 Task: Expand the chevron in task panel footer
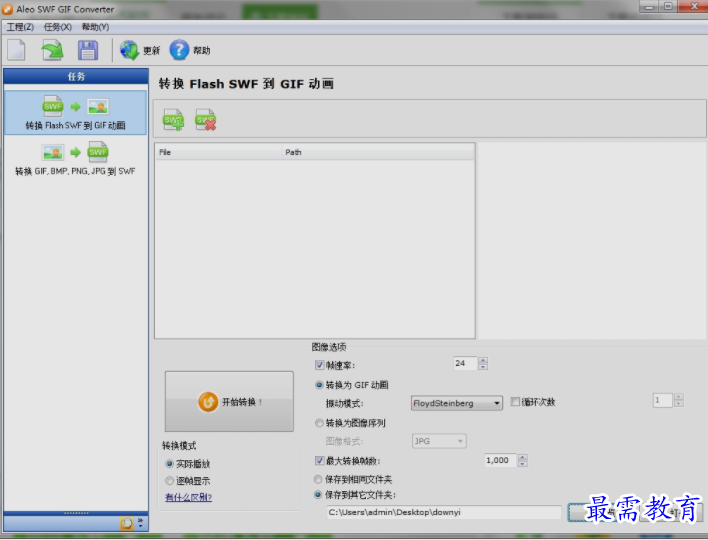point(140,522)
